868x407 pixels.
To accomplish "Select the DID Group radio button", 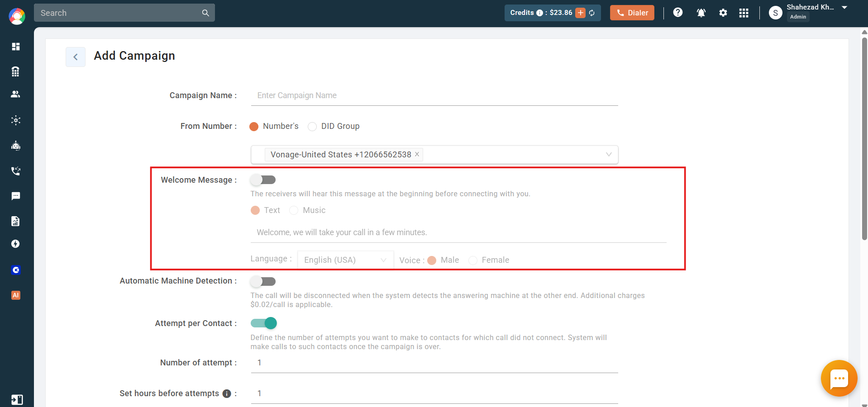I will coord(312,127).
